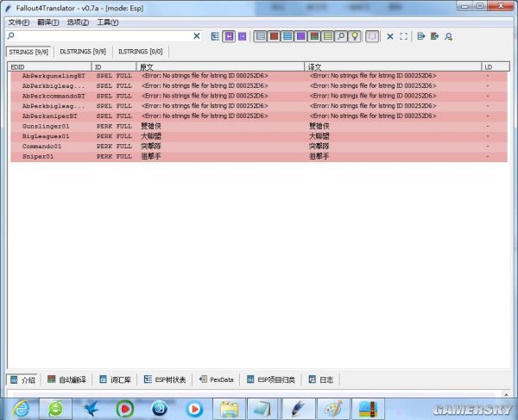Open the 自动翻译 bottom tab

click(66, 379)
